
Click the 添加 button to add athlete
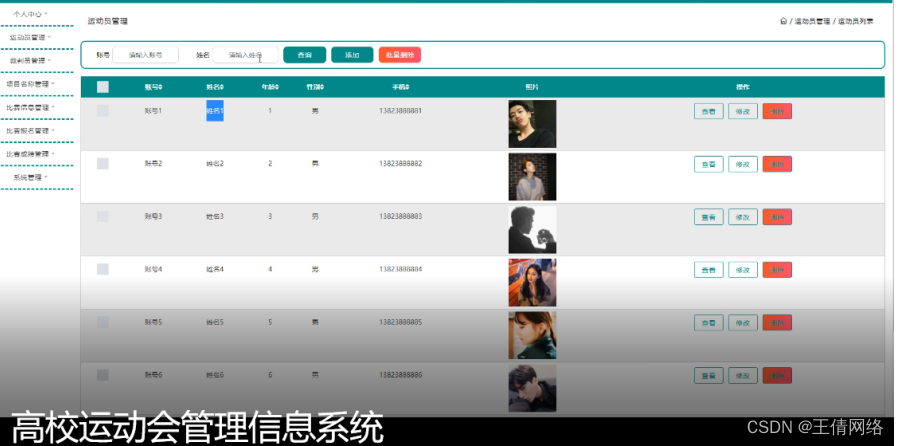[x=352, y=55]
